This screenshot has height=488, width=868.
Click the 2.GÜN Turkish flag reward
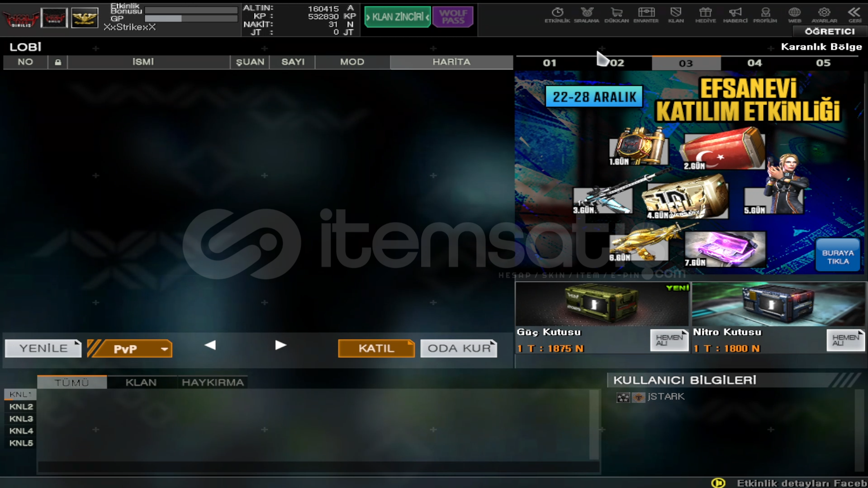pyautogui.click(x=722, y=149)
